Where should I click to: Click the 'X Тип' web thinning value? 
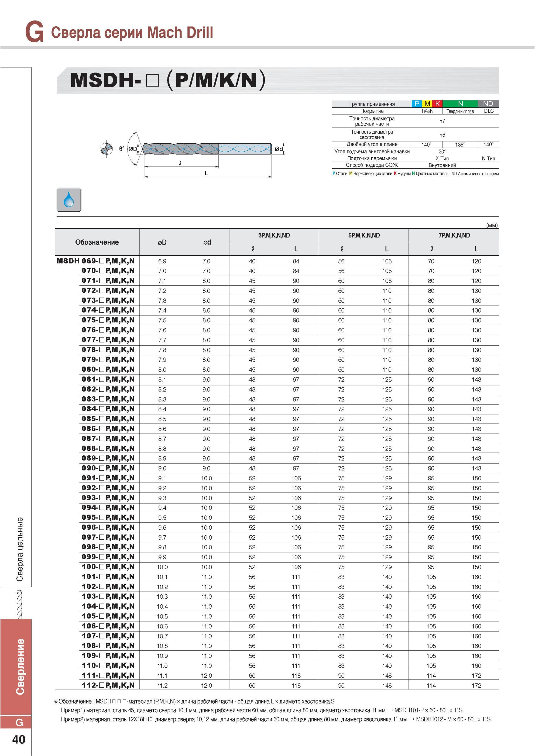click(x=442, y=158)
